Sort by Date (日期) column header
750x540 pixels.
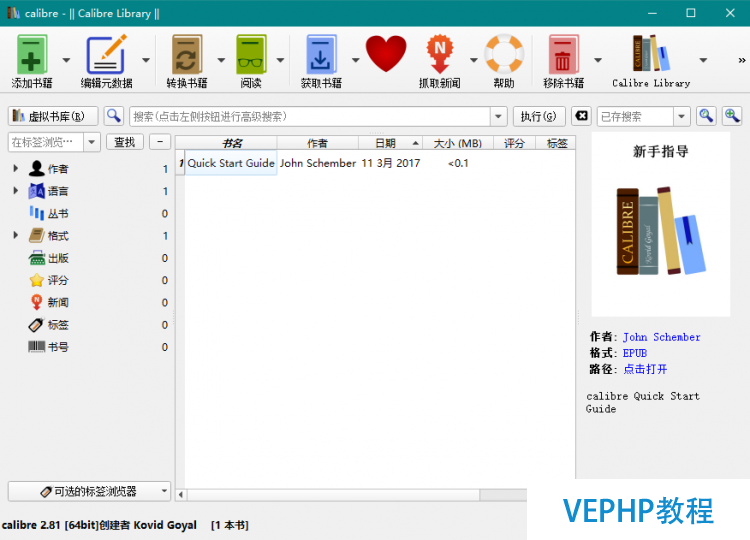tap(390, 143)
